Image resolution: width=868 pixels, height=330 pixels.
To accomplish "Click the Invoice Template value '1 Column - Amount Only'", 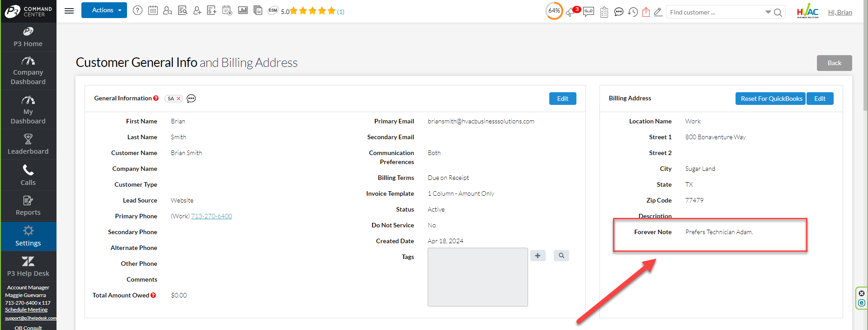I will (x=461, y=193).
